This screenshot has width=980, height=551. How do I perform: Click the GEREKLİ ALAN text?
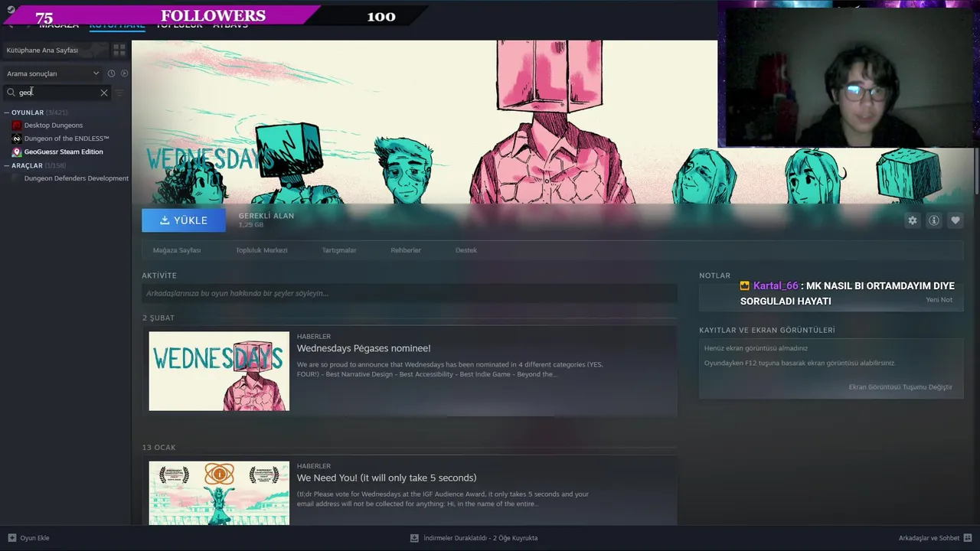point(266,216)
